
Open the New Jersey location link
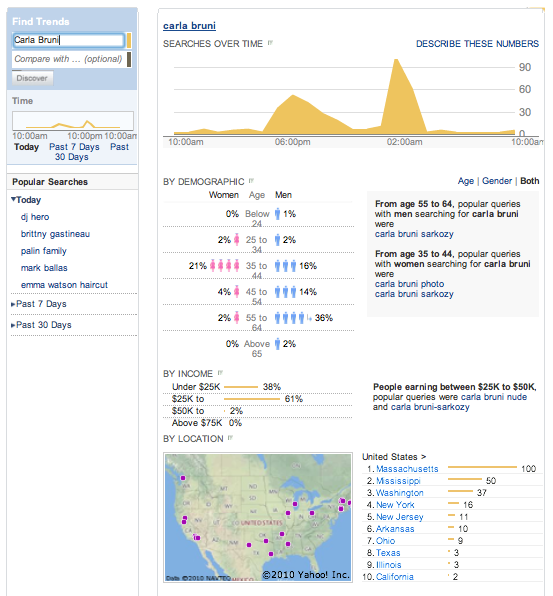click(x=399, y=517)
